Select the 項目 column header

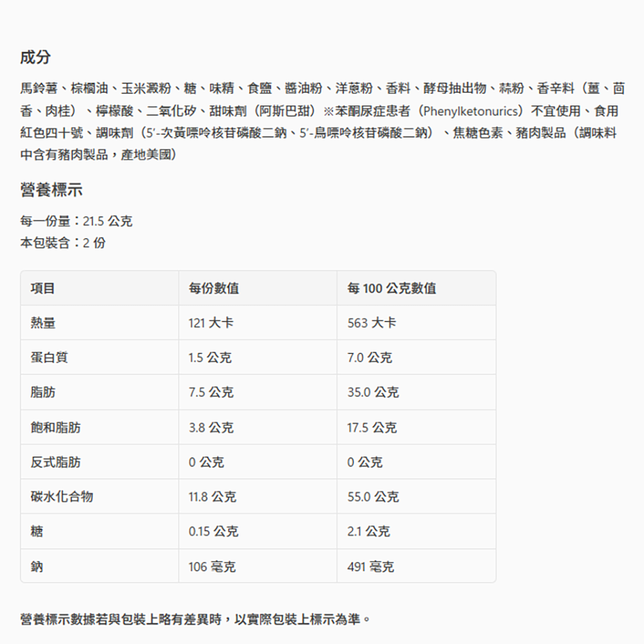pyautogui.click(x=43, y=289)
